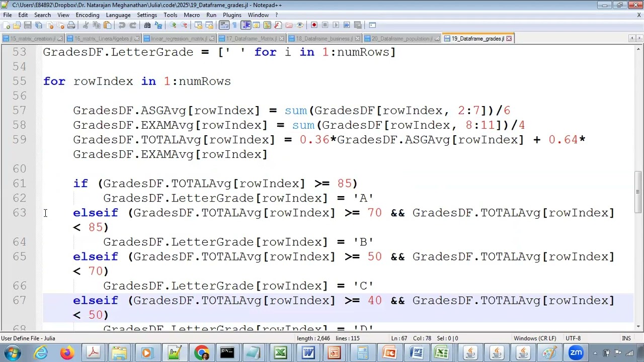Viewport: 644px width, 362px height.
Task: Click the Paste toolbar icon
Action: coord(107,25)
